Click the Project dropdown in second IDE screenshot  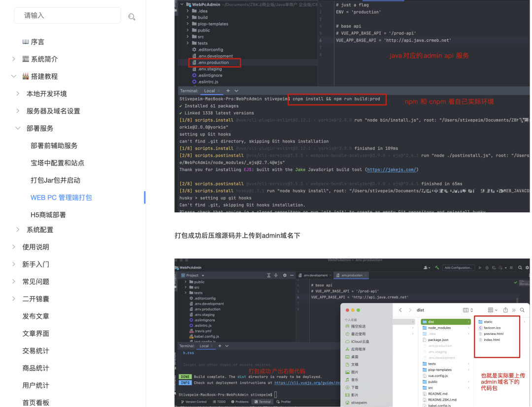[x=193, y=275]
